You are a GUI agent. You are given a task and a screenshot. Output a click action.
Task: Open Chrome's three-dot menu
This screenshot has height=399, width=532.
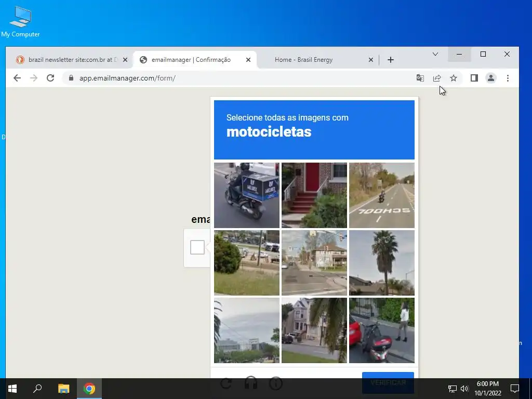pyautogui.click(x=508, y=78)
